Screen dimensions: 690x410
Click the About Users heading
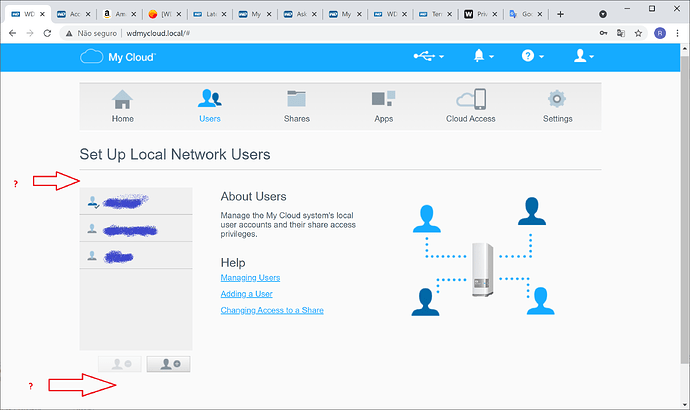click(253, 196)
